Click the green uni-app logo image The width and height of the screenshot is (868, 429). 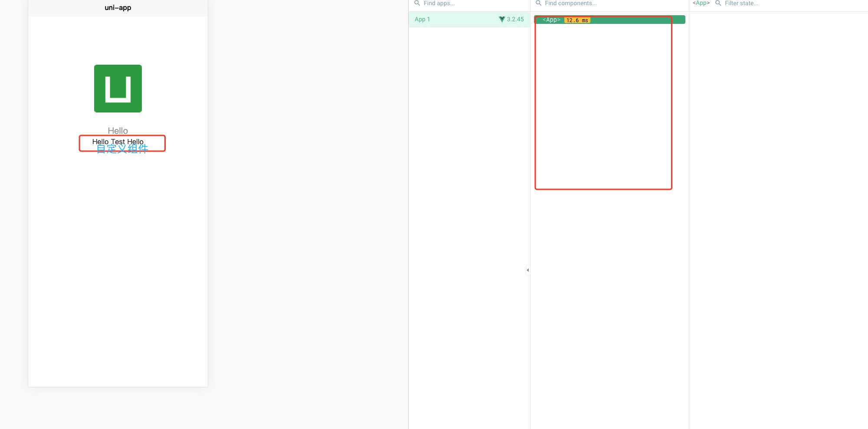tap(118, 89)
